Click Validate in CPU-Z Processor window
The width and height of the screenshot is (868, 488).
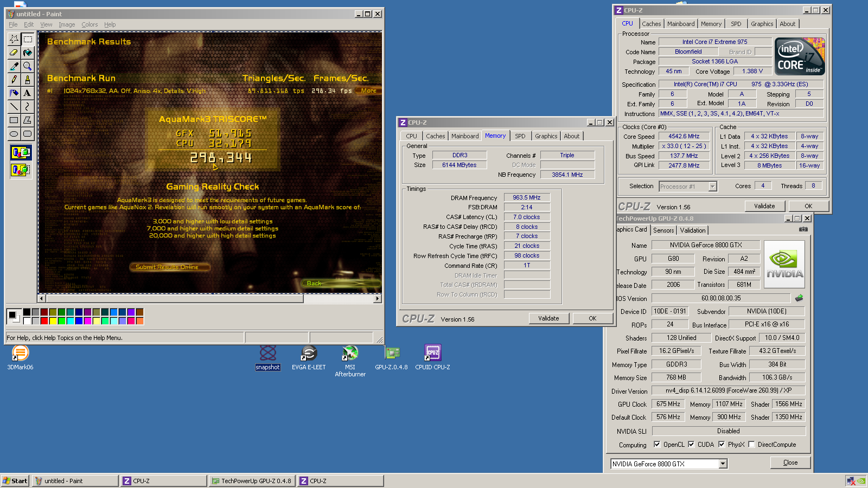[764, 206]
